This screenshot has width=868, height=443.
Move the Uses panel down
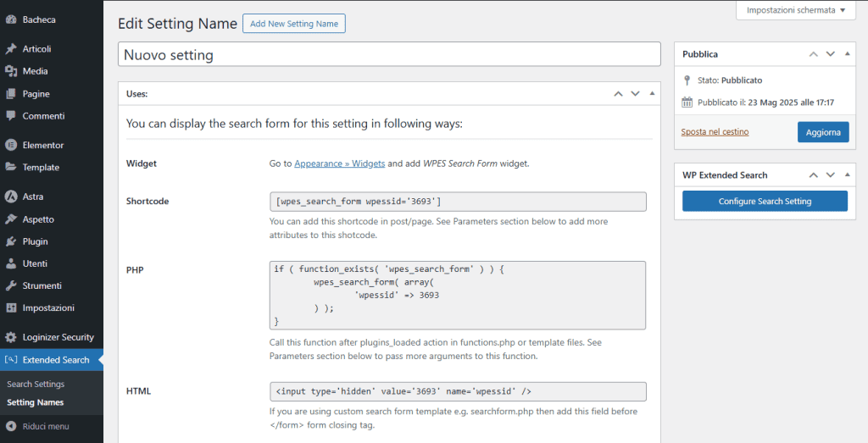pos(635,93)
